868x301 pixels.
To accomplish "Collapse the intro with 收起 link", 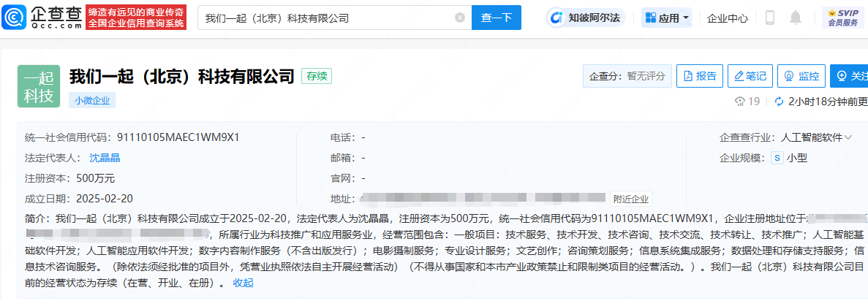I will coord(243,283).
